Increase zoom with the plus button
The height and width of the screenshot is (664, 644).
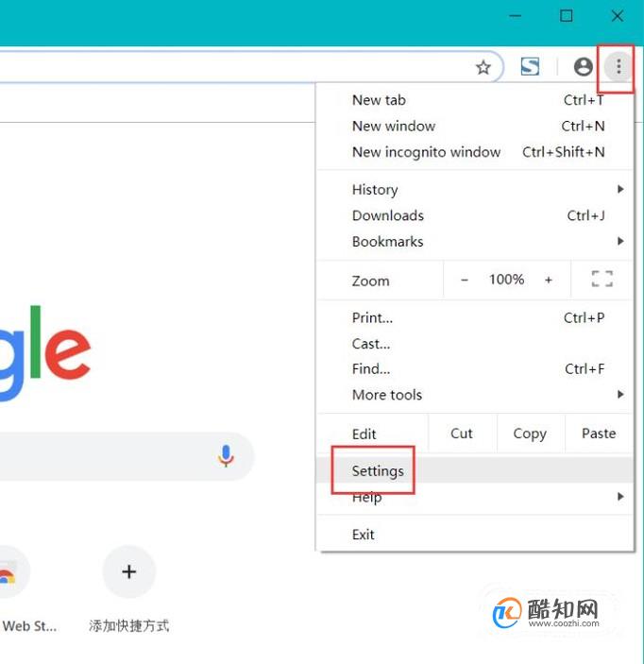(549, 280)
